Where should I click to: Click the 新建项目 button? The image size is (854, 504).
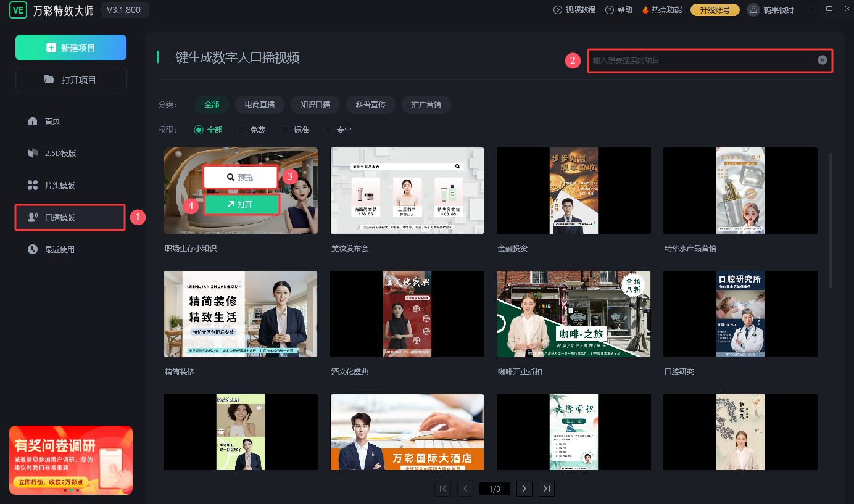tap(71, 48)
